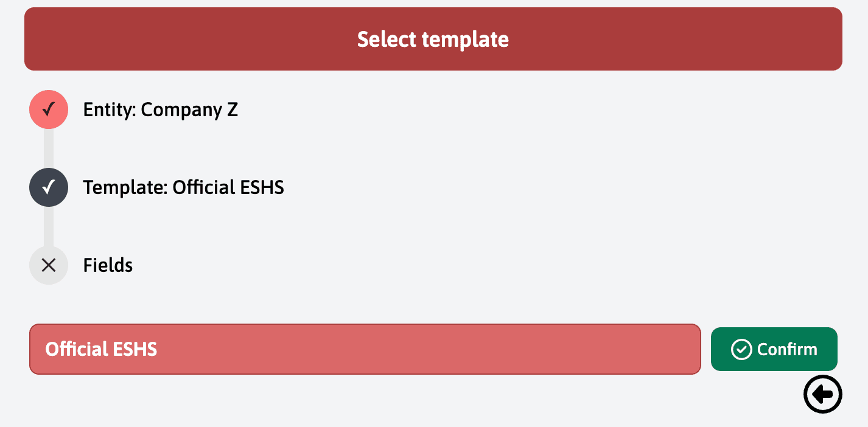This screenshot has width=868, height=427.
Task: Click the "Fields" text beside the X circle
Action: click(108, 265)
